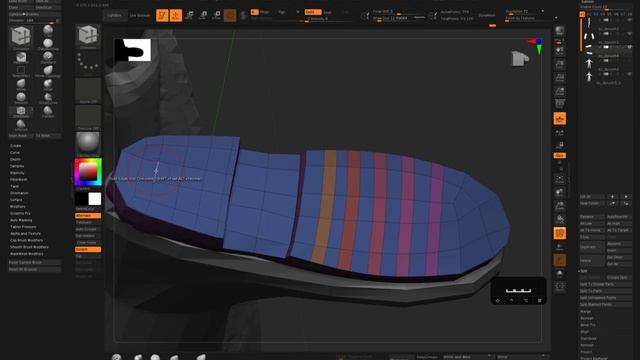Open the Dots stroke type selector
Screen dimensions: 640x360
tap(88, 63)
